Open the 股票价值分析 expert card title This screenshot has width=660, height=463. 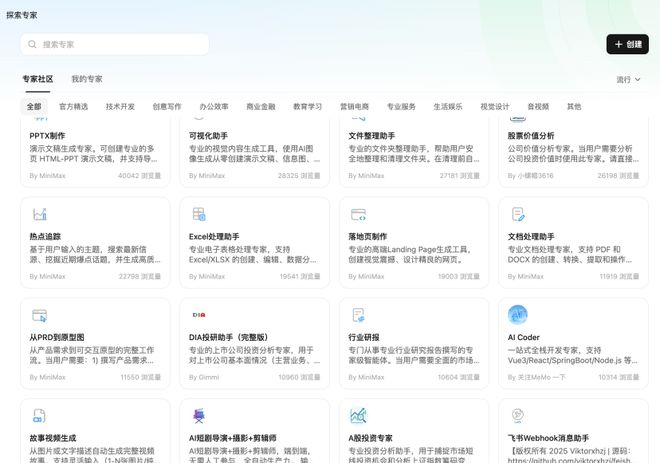coord(530,135)
